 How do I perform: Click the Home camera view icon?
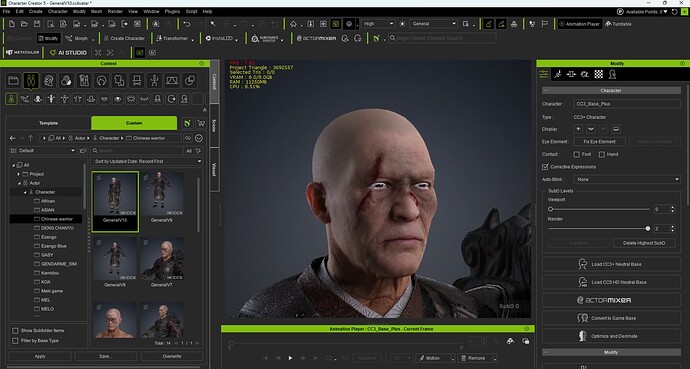[x=294, y=24]
